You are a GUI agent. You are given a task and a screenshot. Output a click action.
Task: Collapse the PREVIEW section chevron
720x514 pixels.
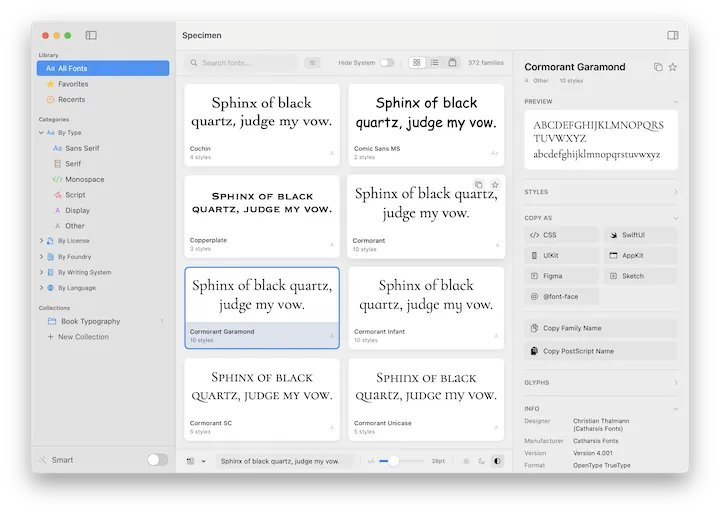[675, 102]
